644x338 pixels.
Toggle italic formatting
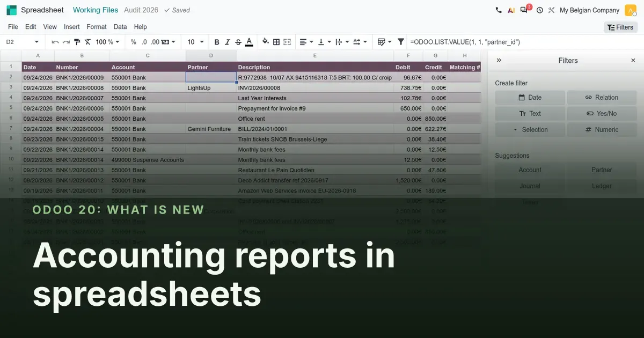coord(228,42)
